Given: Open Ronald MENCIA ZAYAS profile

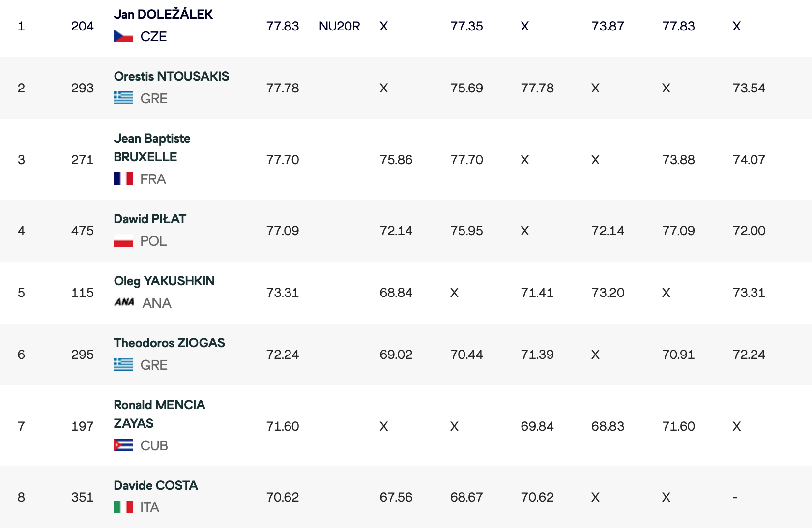Looking at the screenshot, I should tap(160, 414).
